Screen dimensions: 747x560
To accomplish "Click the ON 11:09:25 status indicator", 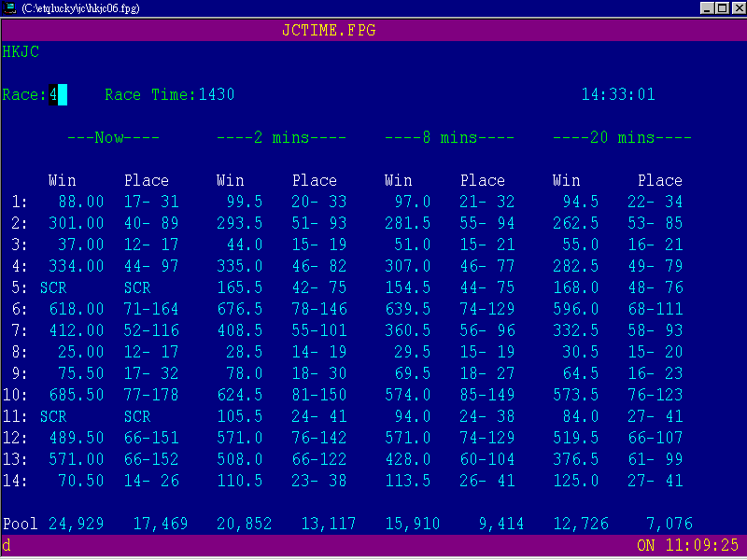I will pyautogui.click(x=688, y=545).
